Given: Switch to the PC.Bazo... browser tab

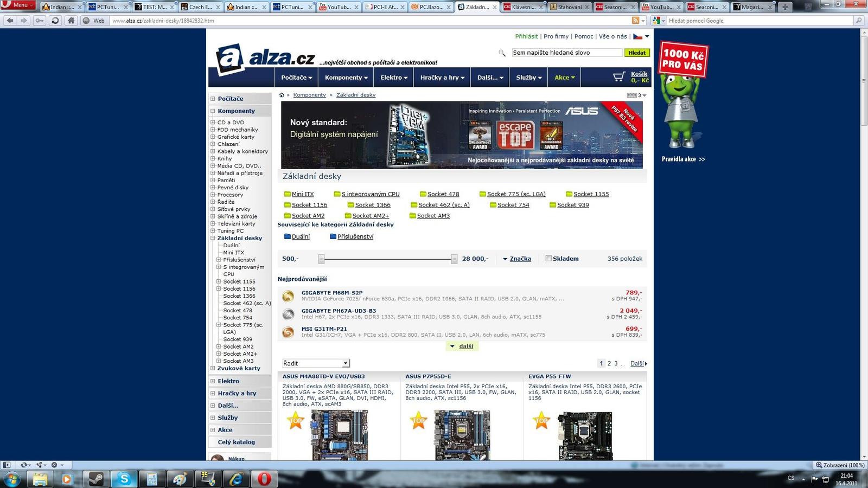Looking at the screenshot, I should coord(431,7).
